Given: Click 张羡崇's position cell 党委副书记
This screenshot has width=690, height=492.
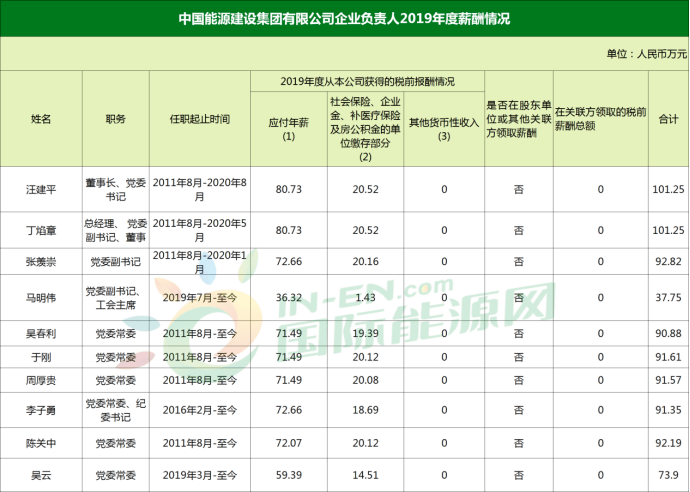Looking at the screenshot, I should tap(116, 261).
